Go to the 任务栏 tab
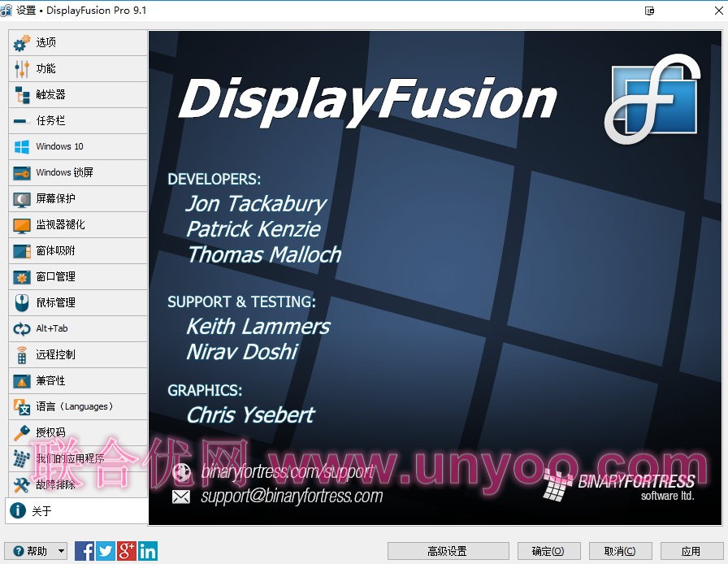 tap(78, 121)
